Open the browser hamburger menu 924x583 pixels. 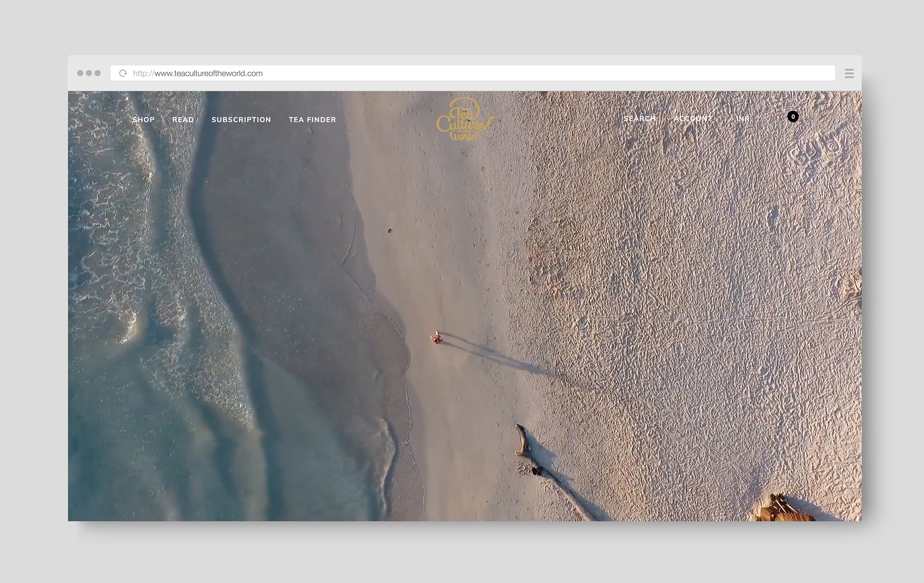849,74
